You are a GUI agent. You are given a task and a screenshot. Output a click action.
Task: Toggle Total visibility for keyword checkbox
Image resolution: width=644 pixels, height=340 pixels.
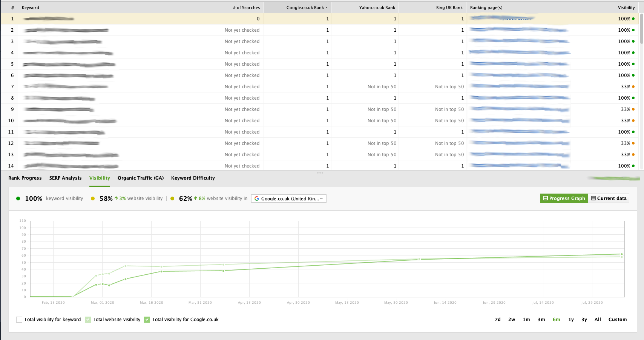pos(19,320)
